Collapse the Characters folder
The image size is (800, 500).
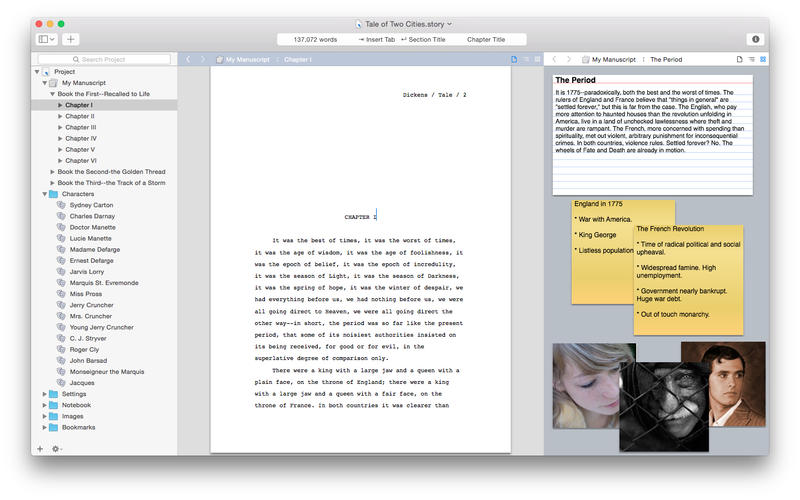(x=44, y=194)
